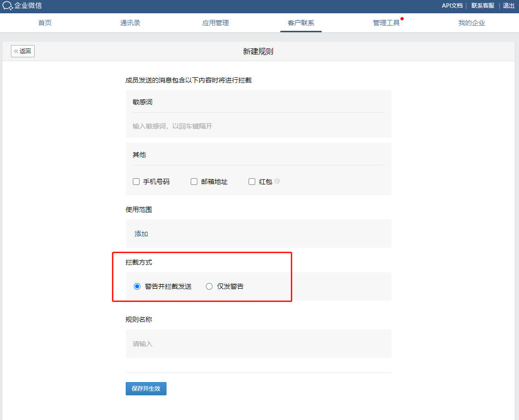Open the 首页 tab
Image resolution: width=519 pixels, height=420 pixels.
pyautogui.click(x=45, y=23)
